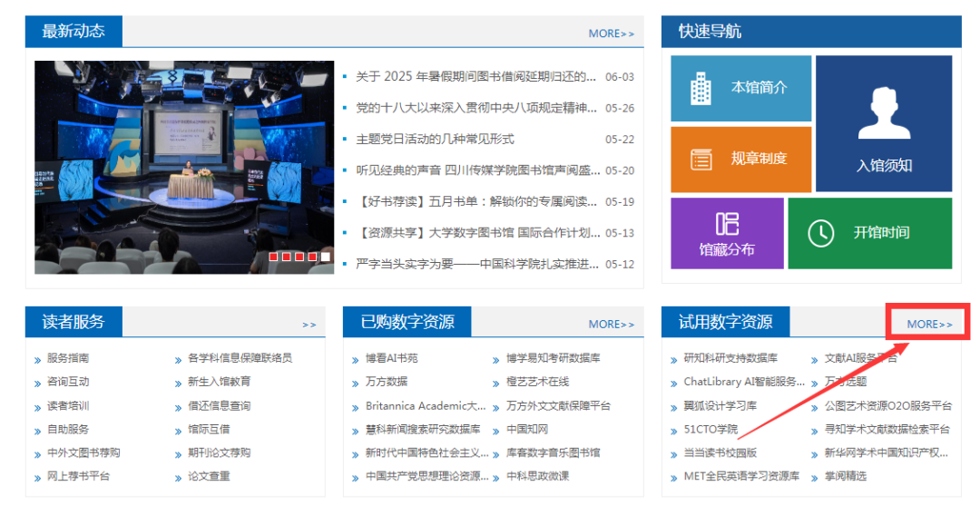Click the chevron icon before 研知科研支持数据库

673,359
